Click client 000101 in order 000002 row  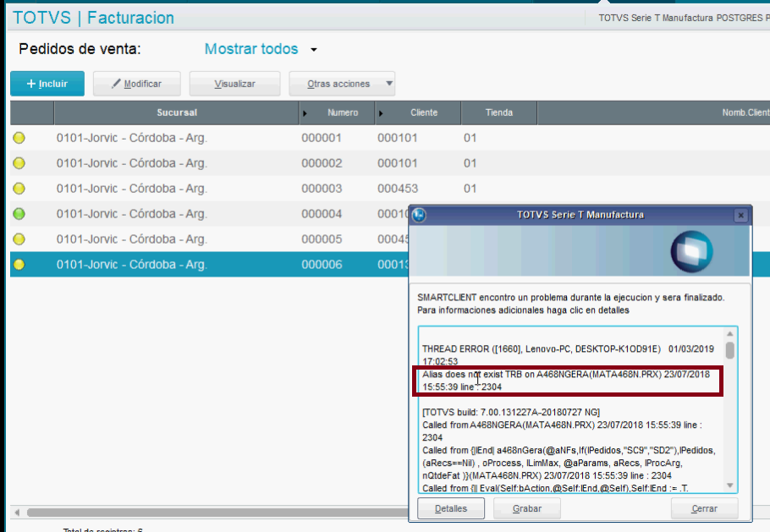[398, 163]
